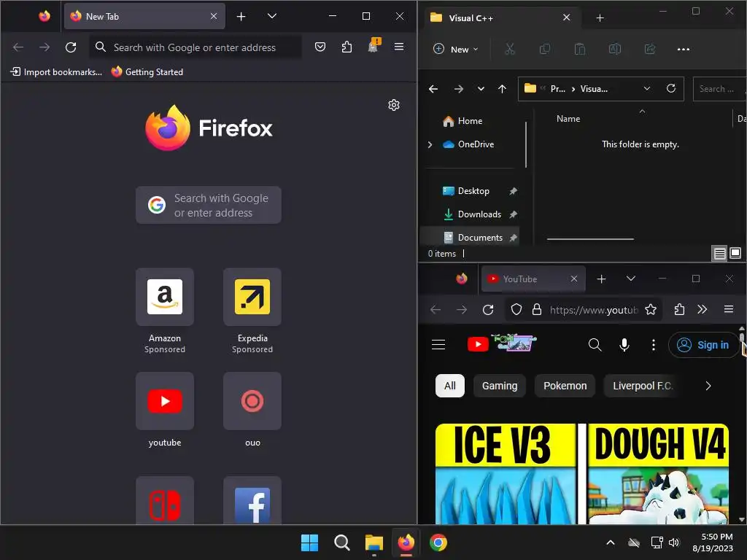Open recent locations chevron in File Explorer

pyautogui.click(x=481, y=89)
